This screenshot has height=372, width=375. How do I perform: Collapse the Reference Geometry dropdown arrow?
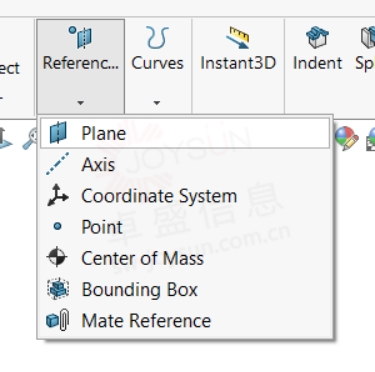tap(80, 103)
